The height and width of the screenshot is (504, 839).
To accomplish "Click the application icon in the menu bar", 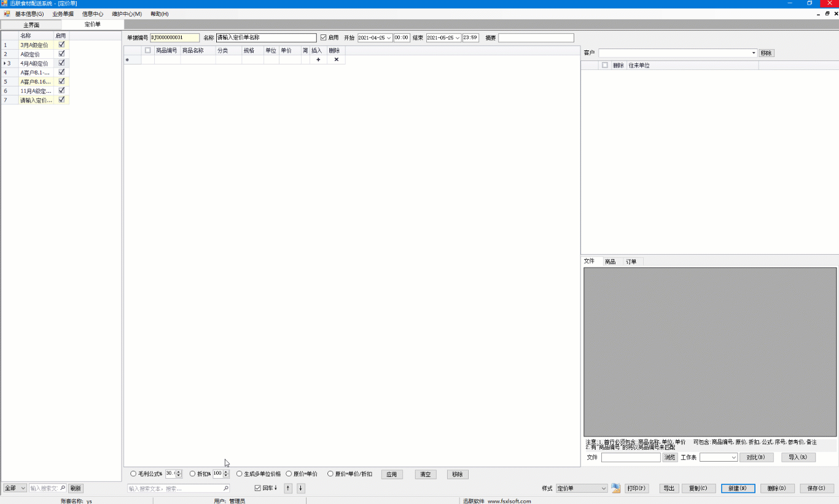I will pyautogui.click(x=7, y=14).
